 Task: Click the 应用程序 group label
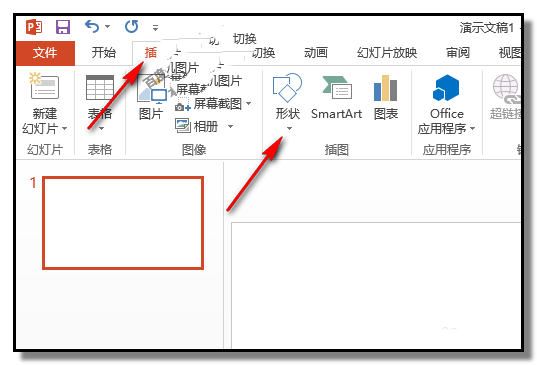point(447,150)
